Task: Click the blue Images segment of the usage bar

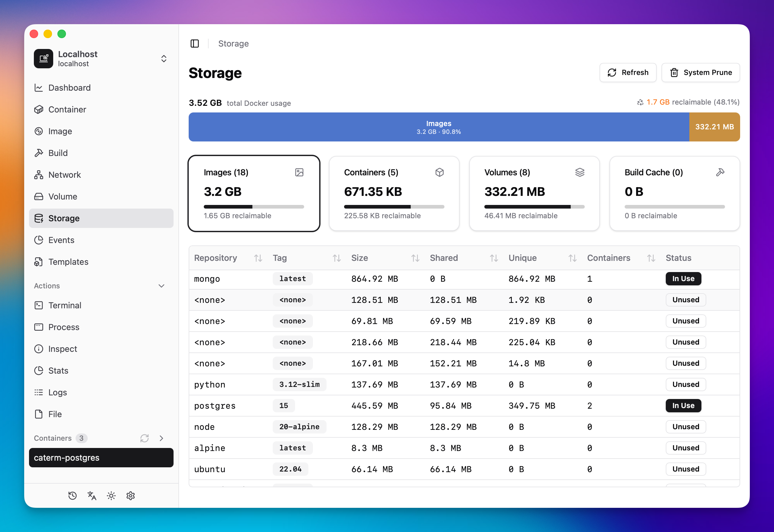Action: point(438,127)
